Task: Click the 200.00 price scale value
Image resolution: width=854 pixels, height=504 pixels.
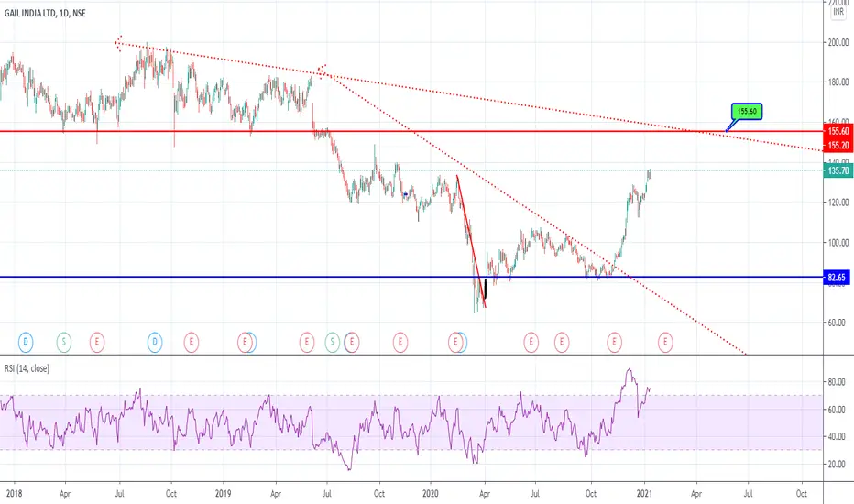Action: tap(838, 42)
